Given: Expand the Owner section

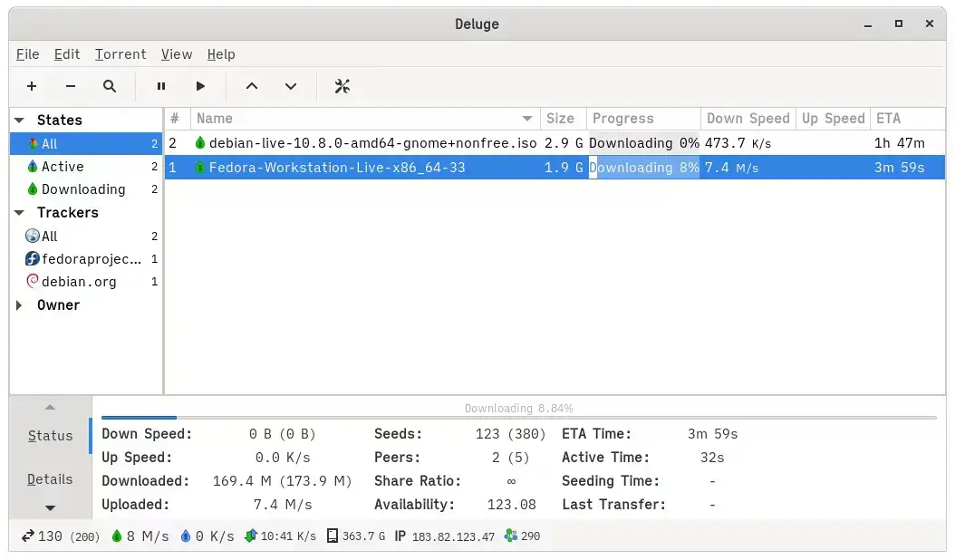Looking at the screenshot, I should coord(19,305).
